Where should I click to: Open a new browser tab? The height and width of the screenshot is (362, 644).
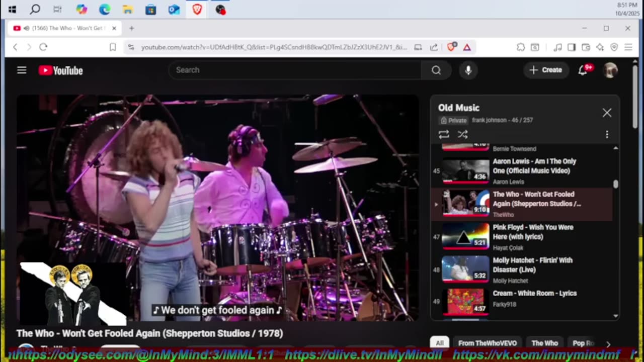coord(131,28)
